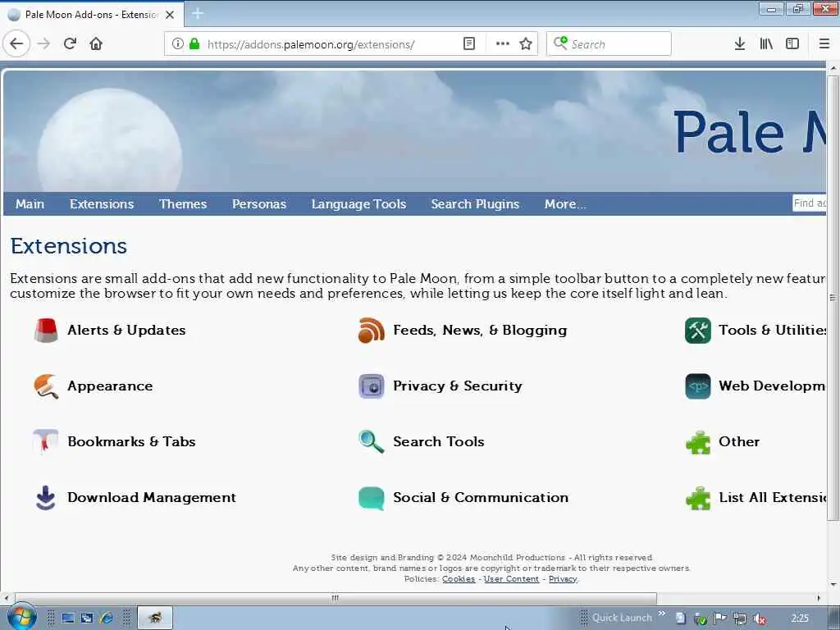Viewport: 840px width, 630px height.
Task: Click the Bookmarks & Tabs ribbon icon
Action: (46, 442)
